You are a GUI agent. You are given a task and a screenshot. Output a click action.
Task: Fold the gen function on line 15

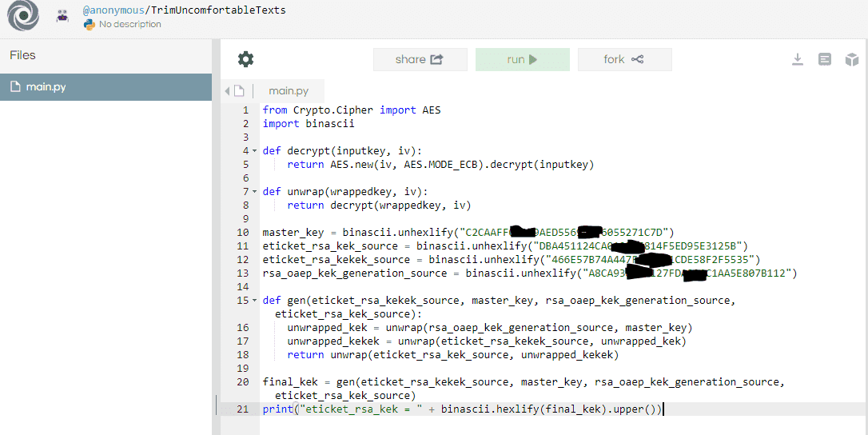pyautogui.click(x=255, y=301)
